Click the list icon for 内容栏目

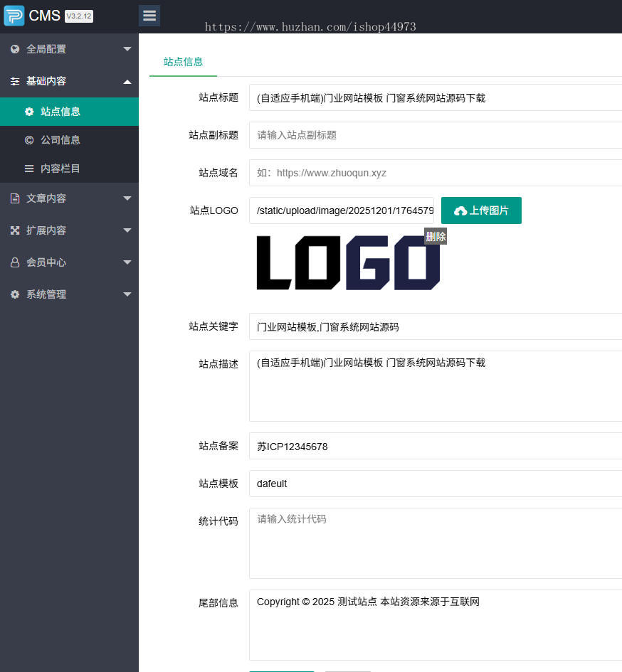pyautogui.click(x=28, y=168)
